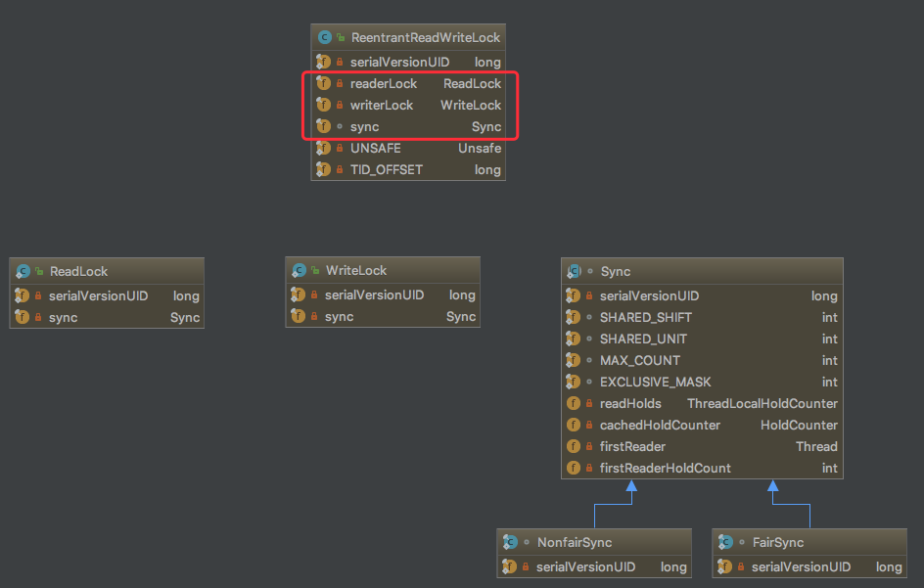Click field icon beside readHolds
This screenshot has height=588, width=924.
point(574,403)
